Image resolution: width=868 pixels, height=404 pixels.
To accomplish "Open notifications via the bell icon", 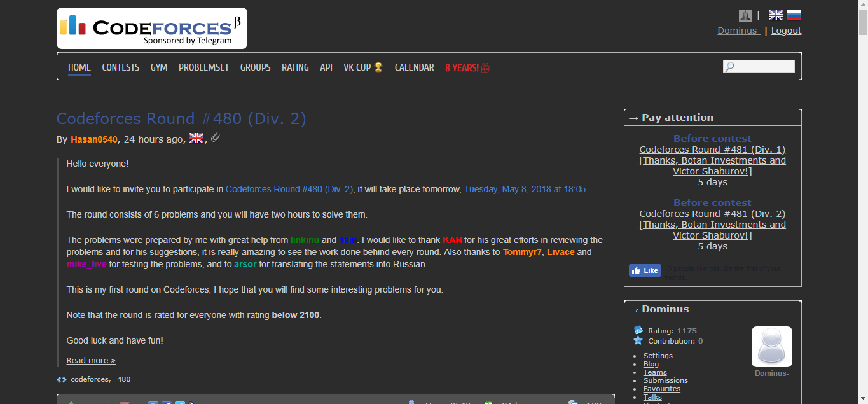I will [x=747, y=15].
